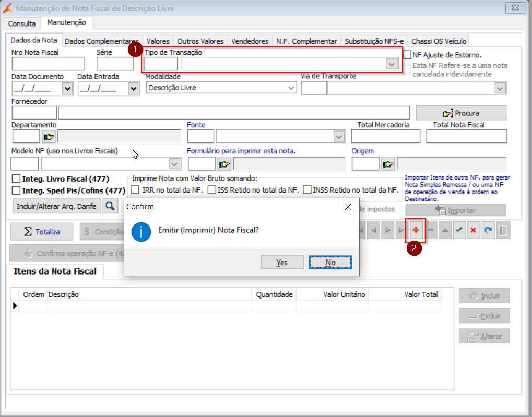Click the up-triangle edit record icon
Viewport: 532px width, 417px height.
tap(445, 230)
